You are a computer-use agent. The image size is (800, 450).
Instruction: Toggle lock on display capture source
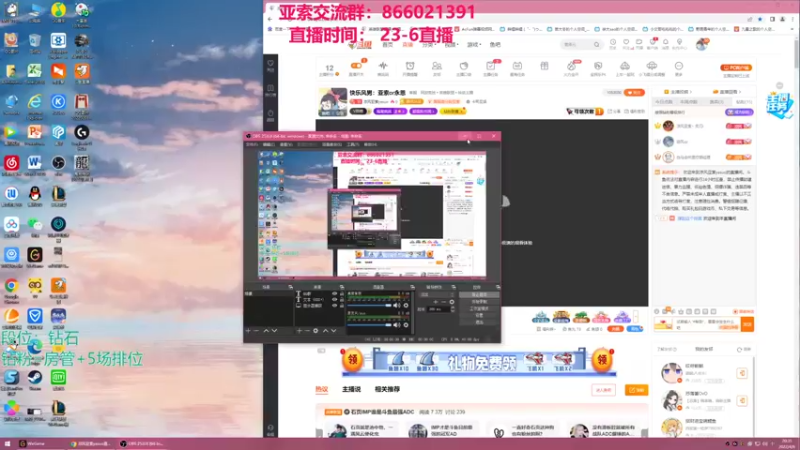pos(342,306)
